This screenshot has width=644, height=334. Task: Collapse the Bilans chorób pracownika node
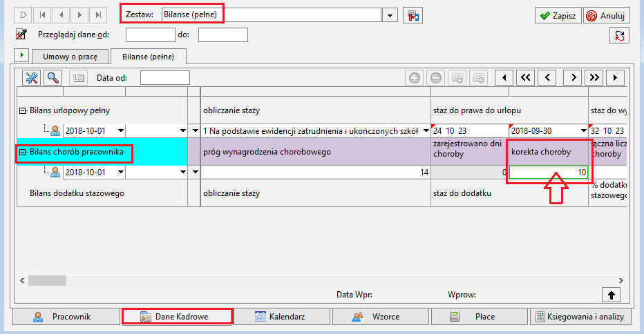click(x=23, y=153)
